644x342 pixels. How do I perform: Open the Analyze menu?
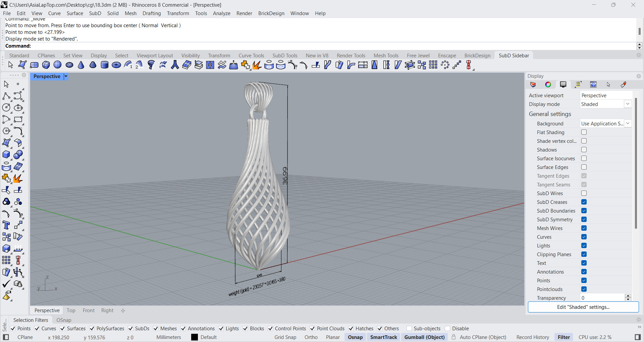[221, 13]
